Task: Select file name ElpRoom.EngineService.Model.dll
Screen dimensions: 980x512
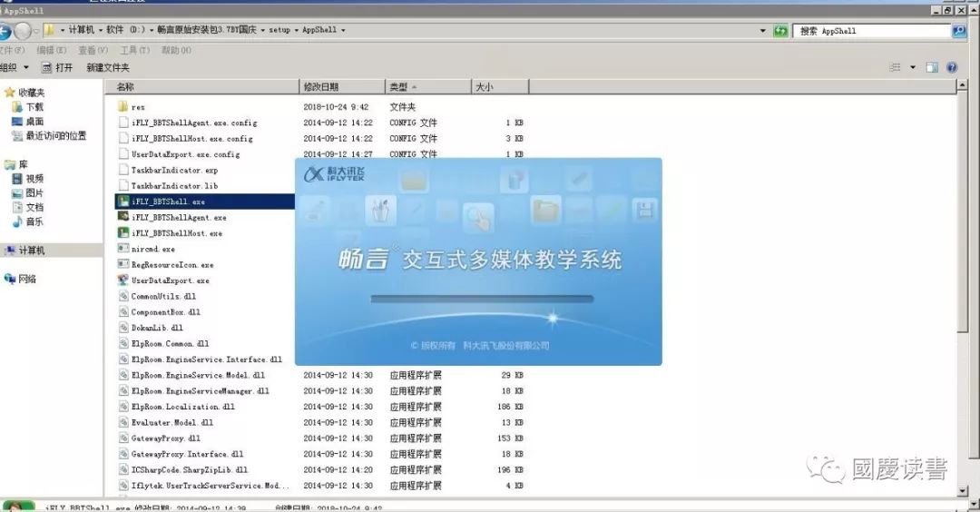Action: [x=198, y=375]
